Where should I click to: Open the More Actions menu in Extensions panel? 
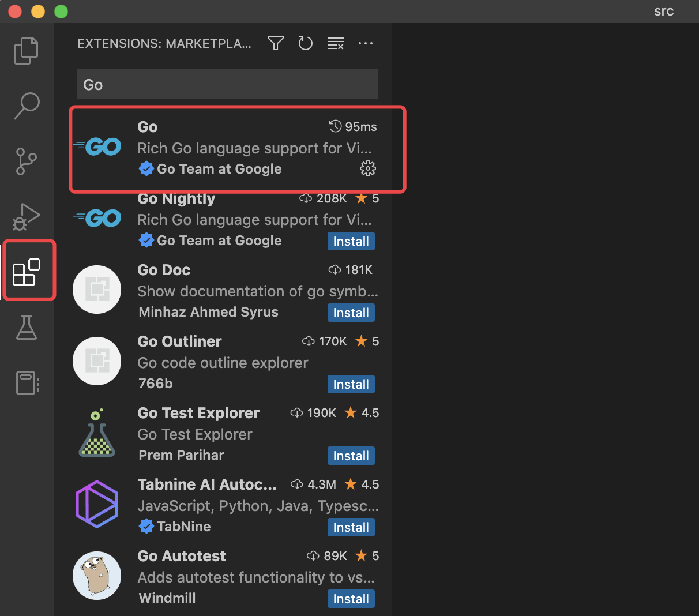pyautogui.click(x=366, y=43)
